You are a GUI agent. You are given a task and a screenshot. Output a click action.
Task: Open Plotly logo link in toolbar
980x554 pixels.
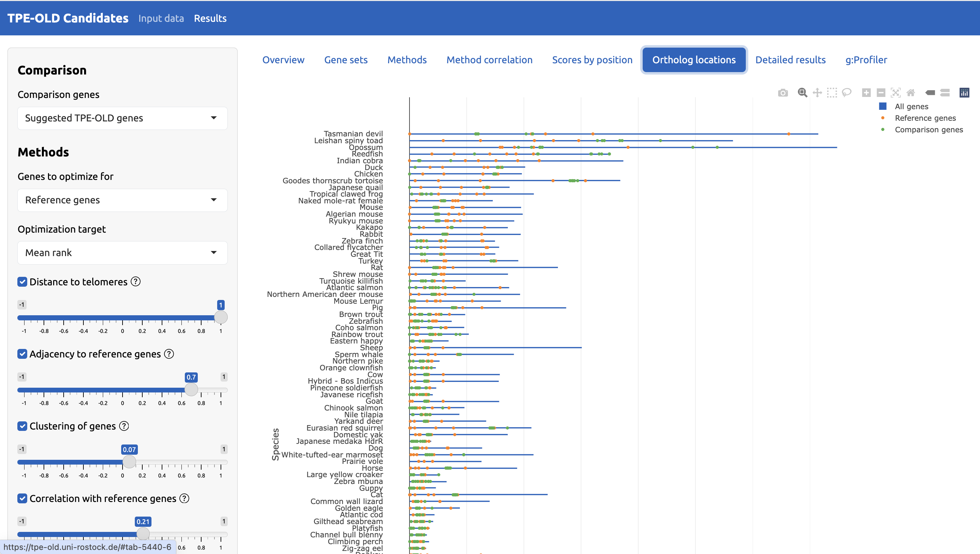pyautogui.click(x=964, y=93)
